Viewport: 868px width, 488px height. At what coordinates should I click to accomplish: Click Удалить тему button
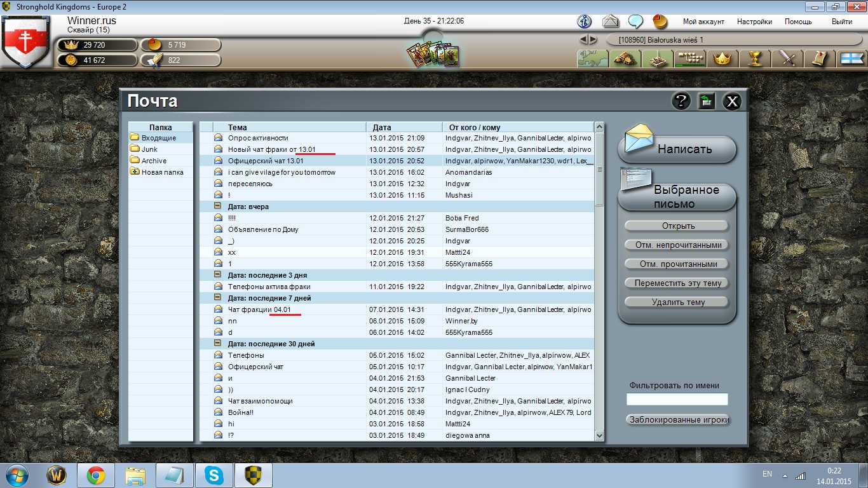(x=677, y=302)
